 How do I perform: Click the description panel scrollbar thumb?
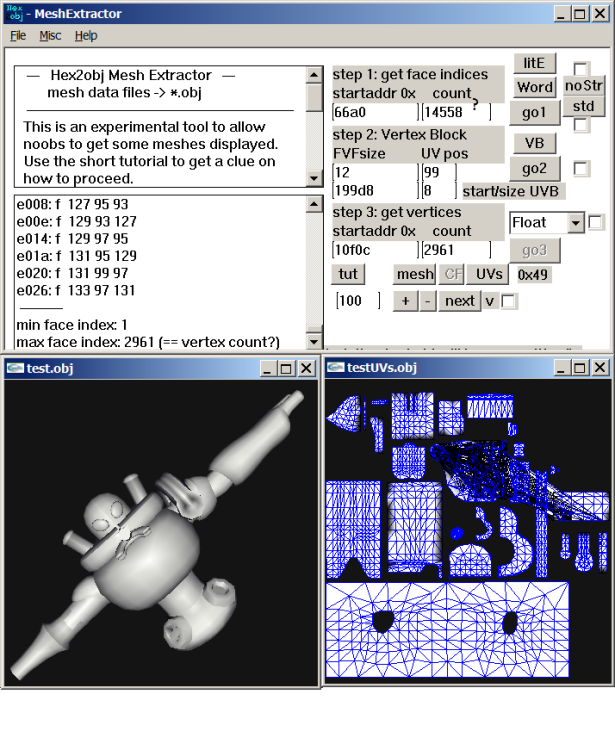point(314,98)
